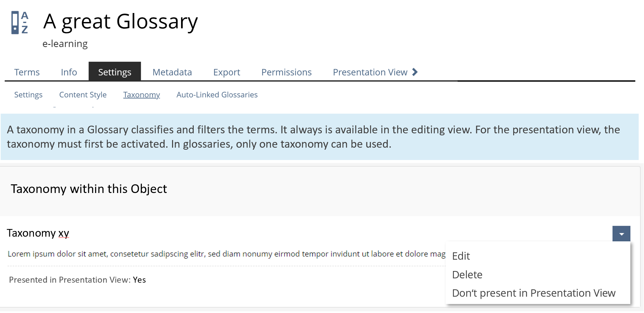Open the Presentation View tab
This screenshot has width=644, height=313.
[370, 72]
